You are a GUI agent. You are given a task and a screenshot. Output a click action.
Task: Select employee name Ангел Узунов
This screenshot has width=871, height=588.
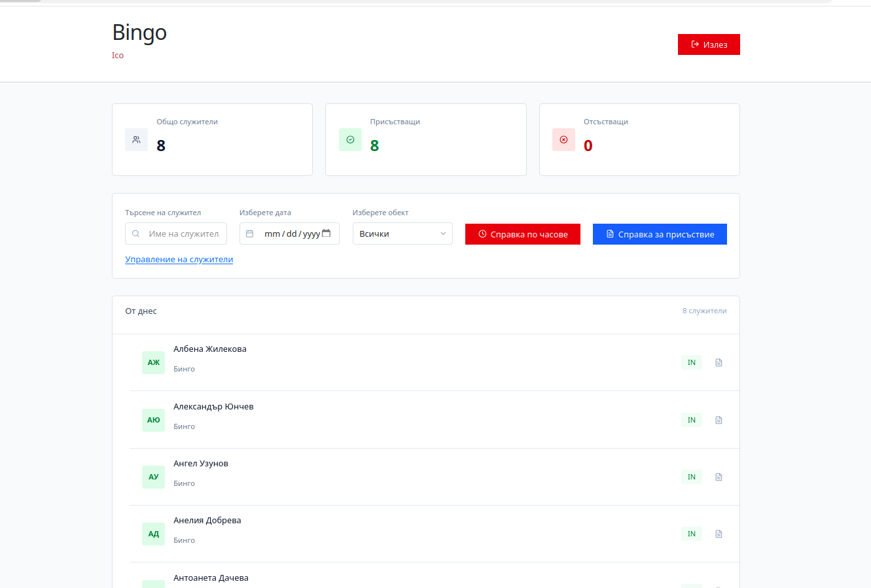click(x=201, y=464)
